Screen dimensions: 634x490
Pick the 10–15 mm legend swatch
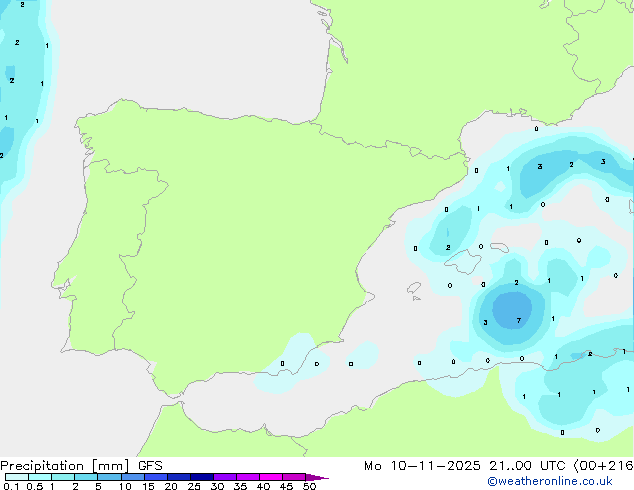pyautogui.click(x=133, y=477)
